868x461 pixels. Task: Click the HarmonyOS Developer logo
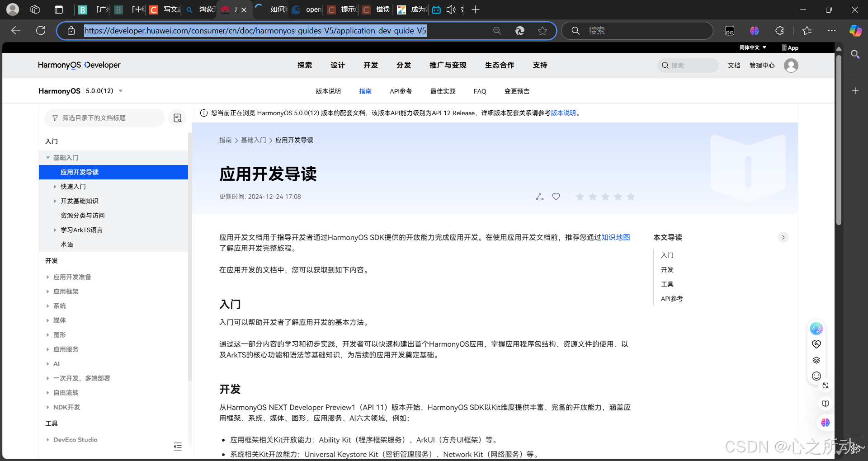point(79,65)
